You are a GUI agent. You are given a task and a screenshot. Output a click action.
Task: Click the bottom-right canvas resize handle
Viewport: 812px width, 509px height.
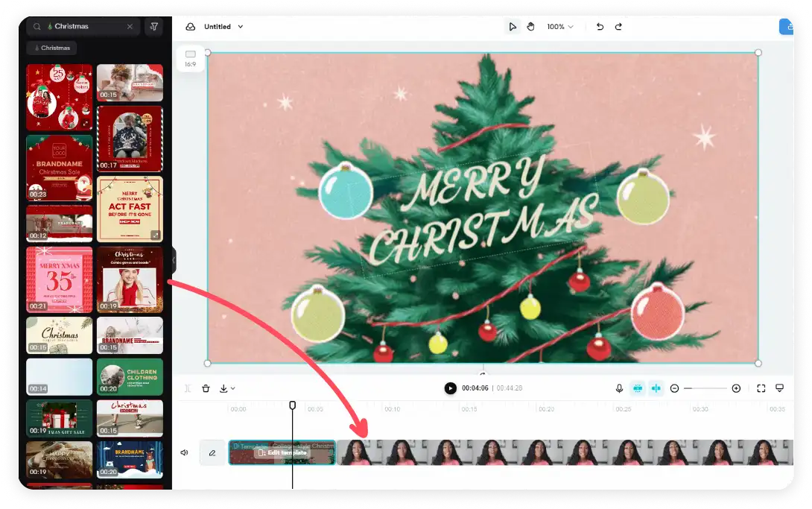pyautogui.click(x=758, y=364)
